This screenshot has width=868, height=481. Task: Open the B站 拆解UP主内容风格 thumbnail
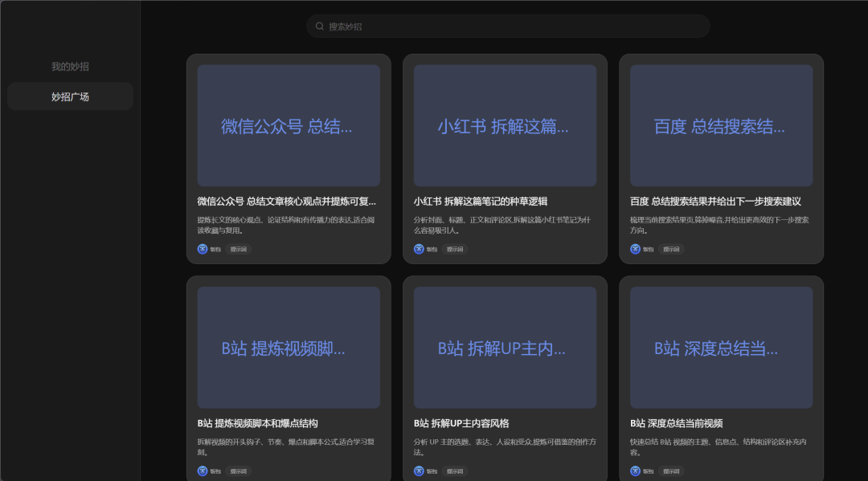pos(505,347)
